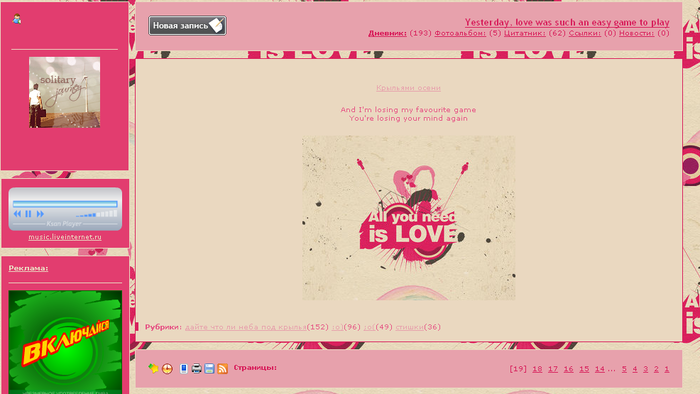Viewport: 700px width, 394px height.
Task: Click the Новая запись button
Action: (x=188, y=25)
